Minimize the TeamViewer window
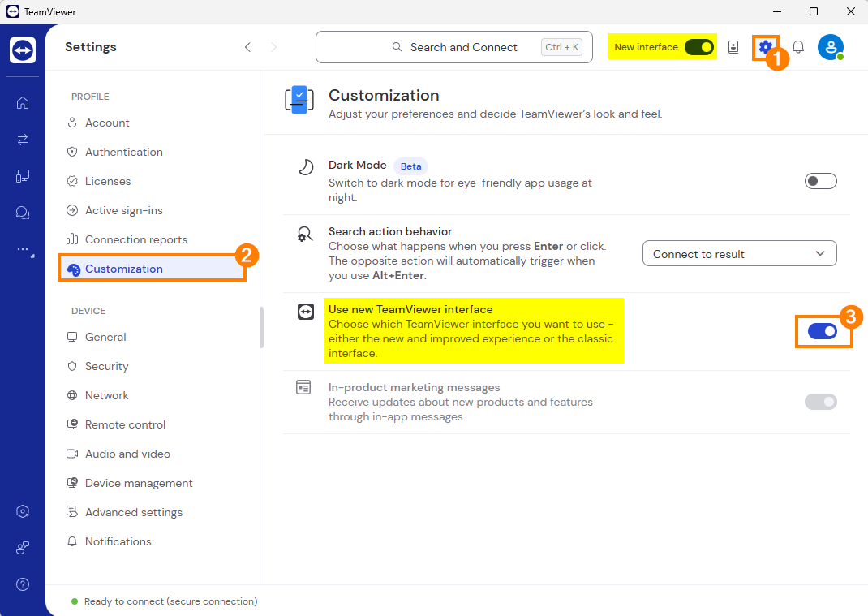The width and height of the screenshot is (868, 616). 777,11
